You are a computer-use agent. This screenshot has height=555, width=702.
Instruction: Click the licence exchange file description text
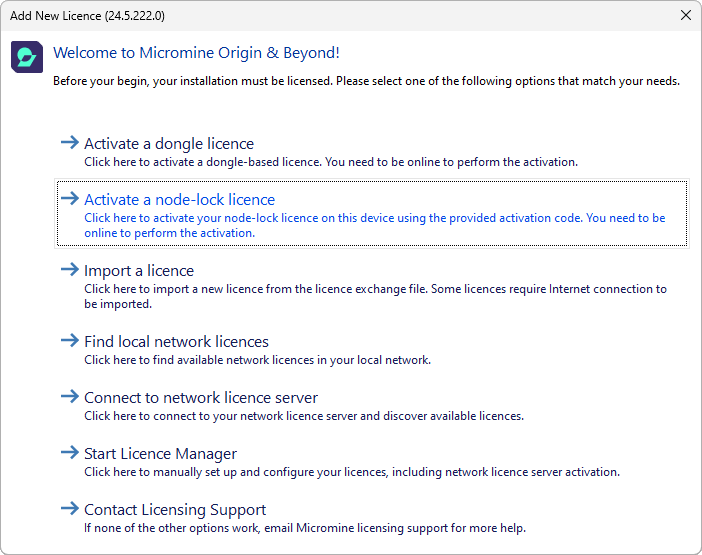pyautogui.click(x=374, y=296)
